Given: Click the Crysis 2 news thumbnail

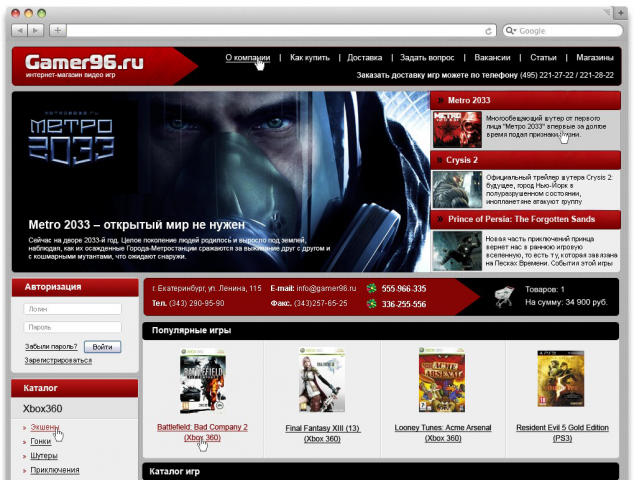Looking at the screenshot, I should [457, 190].
